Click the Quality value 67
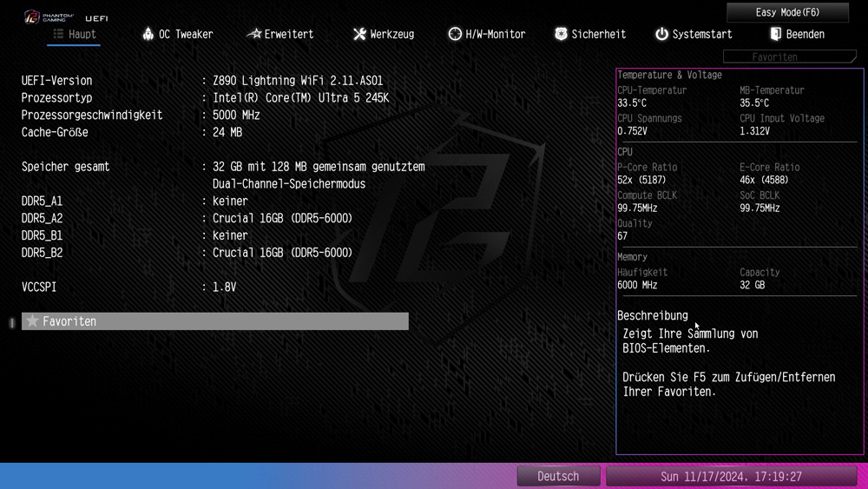Image resolution: width=868 pixels, height=489 pixels. [622, 236]
